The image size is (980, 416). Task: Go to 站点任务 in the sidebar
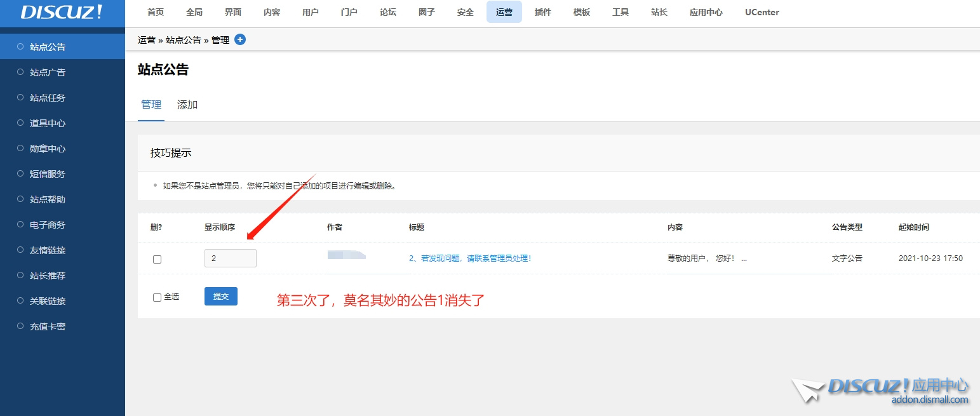click(48, 98)
